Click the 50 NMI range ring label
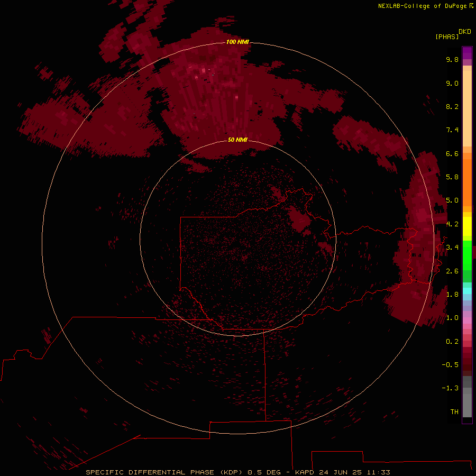Screen dimensions: 476x476 [x=237, y=140]
